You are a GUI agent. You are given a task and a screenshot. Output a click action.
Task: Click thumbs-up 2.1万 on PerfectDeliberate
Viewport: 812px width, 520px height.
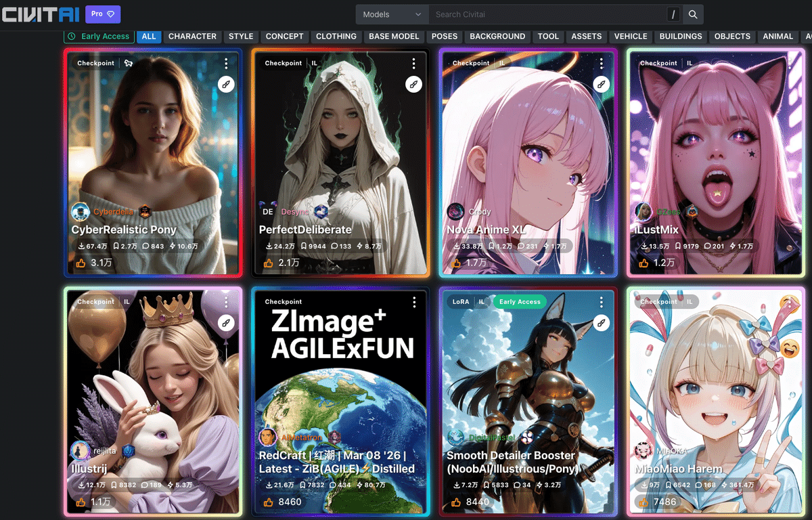coord(280,262)
